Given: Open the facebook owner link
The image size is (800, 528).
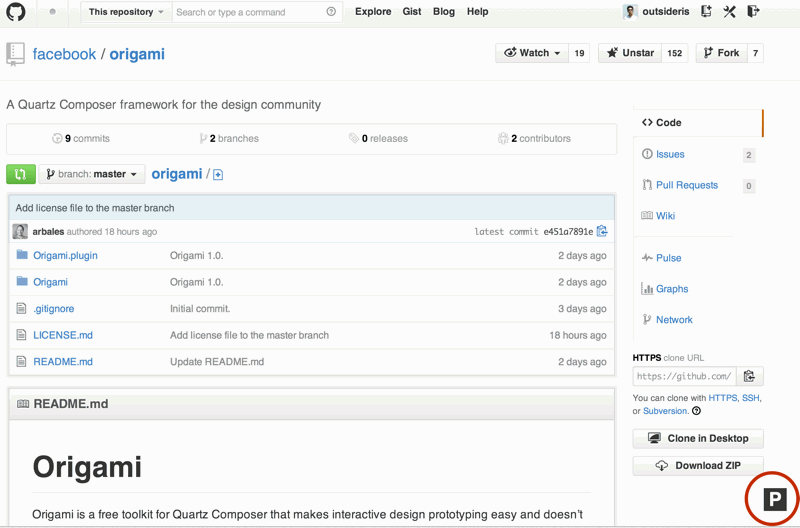Looking at the screenshot, I should point(64,54).
